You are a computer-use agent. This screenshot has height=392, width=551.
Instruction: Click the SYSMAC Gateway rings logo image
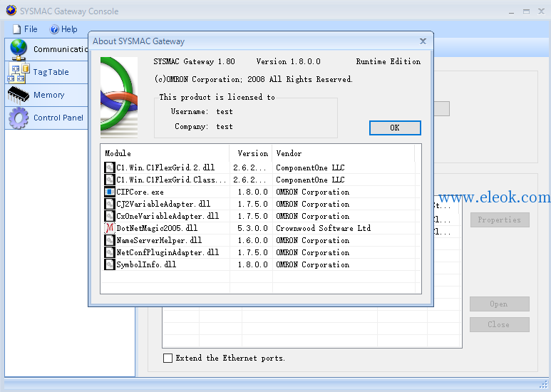tap(119, 98)
